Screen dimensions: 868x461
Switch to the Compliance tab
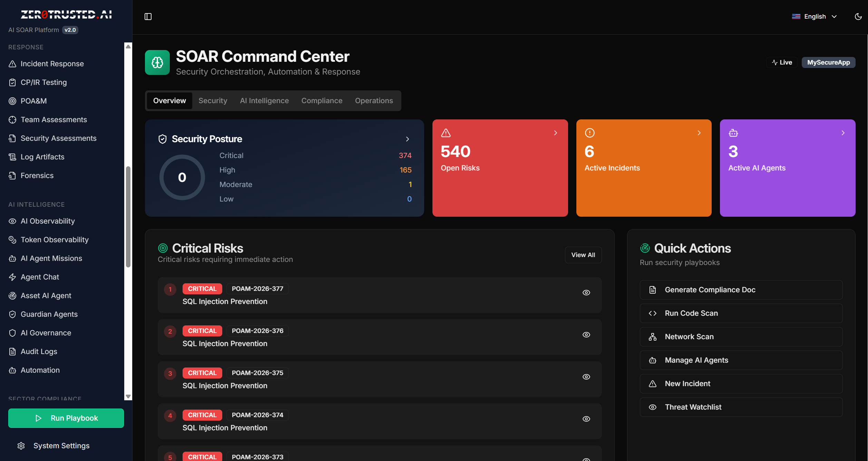pos(322,101)
